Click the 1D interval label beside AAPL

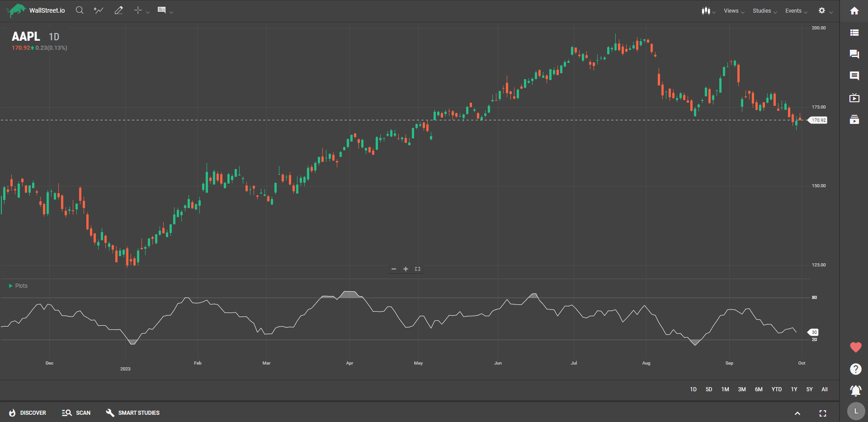tap(54, 37)
